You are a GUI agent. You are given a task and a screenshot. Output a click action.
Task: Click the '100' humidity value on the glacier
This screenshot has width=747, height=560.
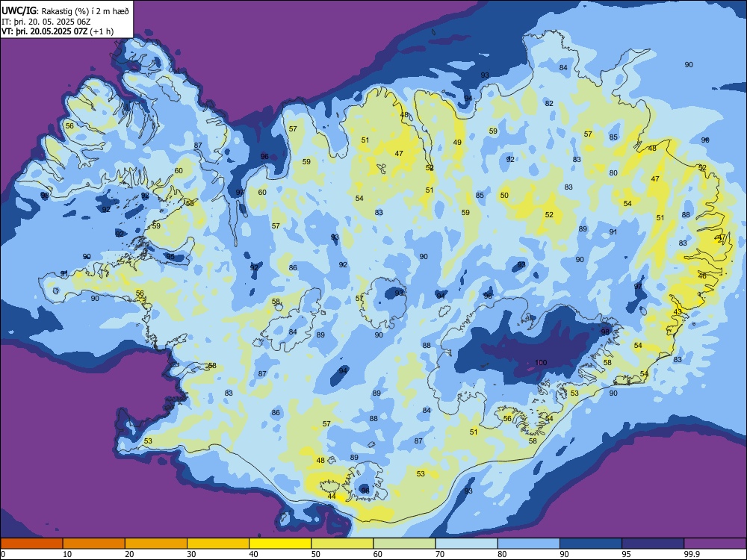point(541,362)
